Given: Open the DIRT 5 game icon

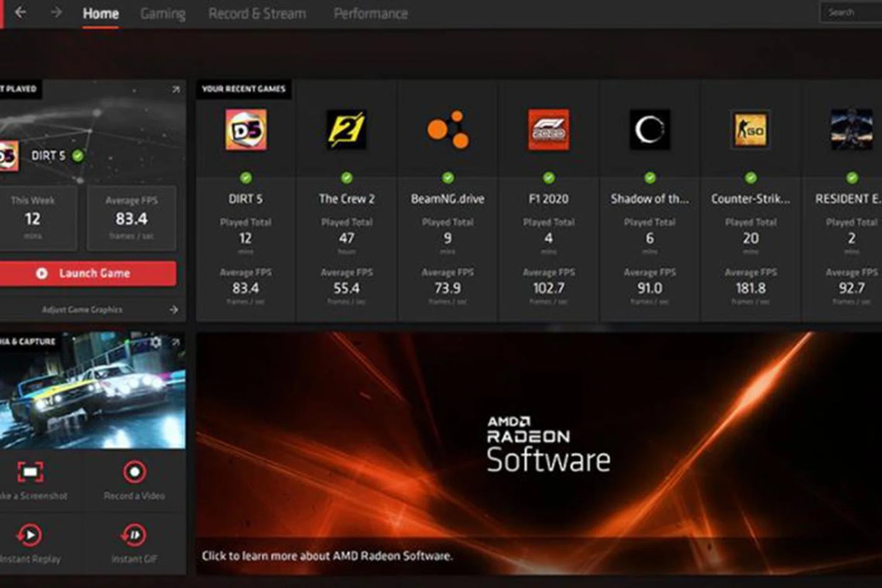Looking at the screenshot, I should tap(246, 130).
